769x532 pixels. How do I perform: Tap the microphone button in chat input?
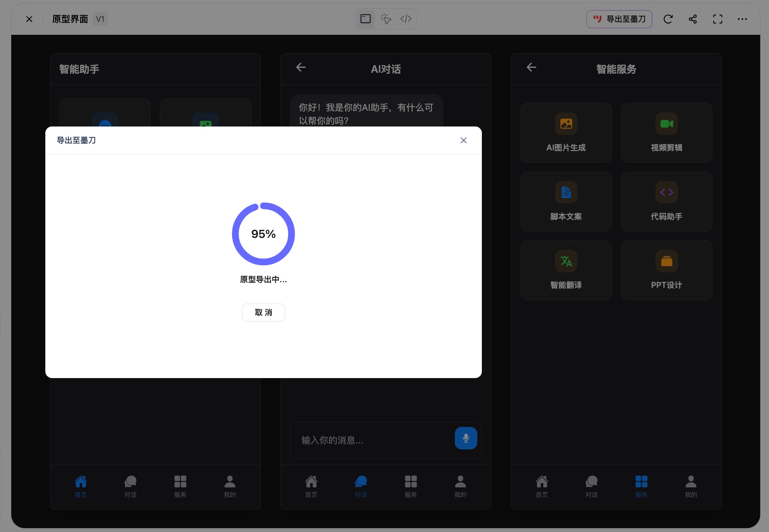pyautogui.click(x=466, y=438)
